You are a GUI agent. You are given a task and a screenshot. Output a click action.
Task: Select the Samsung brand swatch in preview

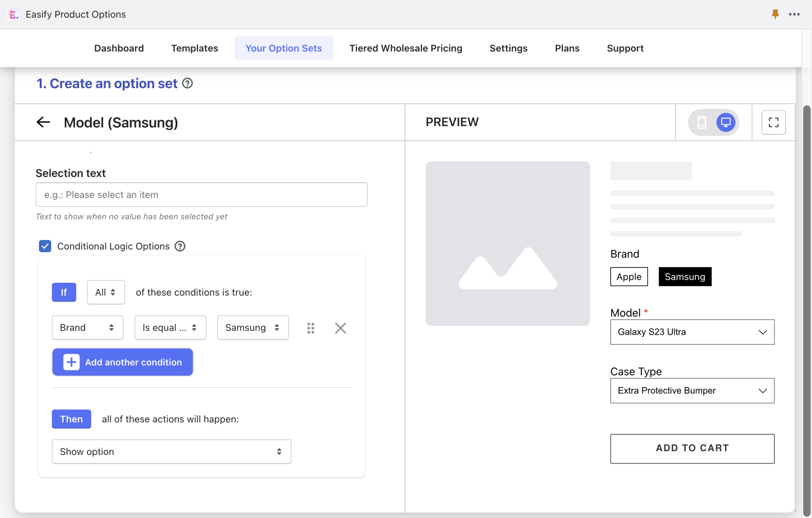coord(685,276)
